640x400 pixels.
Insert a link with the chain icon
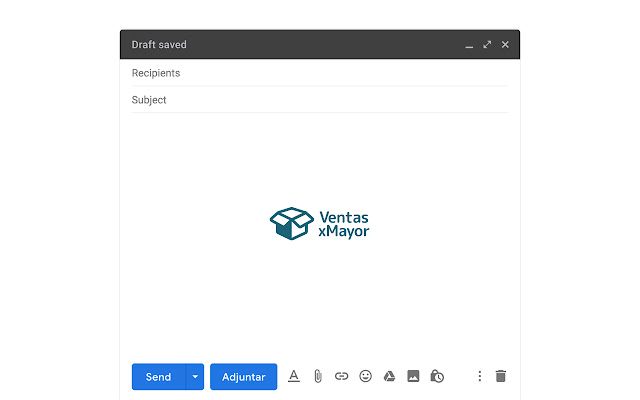pos(342,376)
